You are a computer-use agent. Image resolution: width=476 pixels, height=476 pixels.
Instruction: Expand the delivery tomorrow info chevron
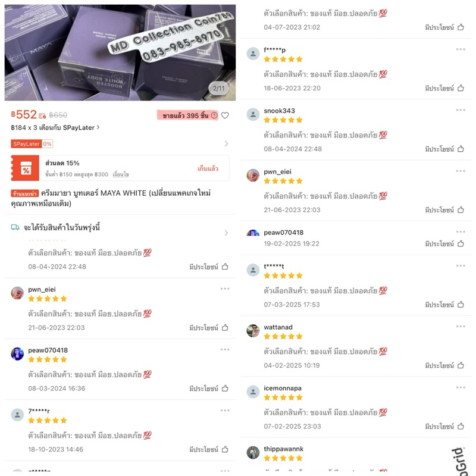(226, 233)
